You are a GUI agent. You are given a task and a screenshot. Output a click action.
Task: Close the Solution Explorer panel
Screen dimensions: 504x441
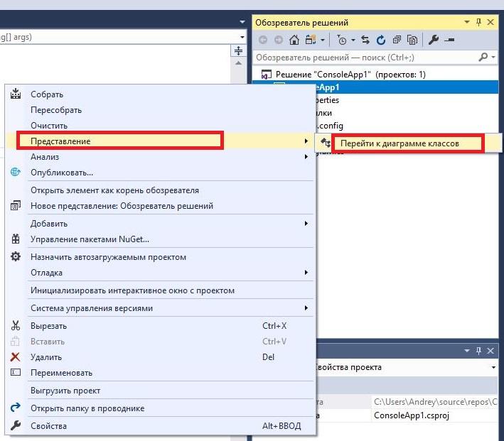point(490,22)
